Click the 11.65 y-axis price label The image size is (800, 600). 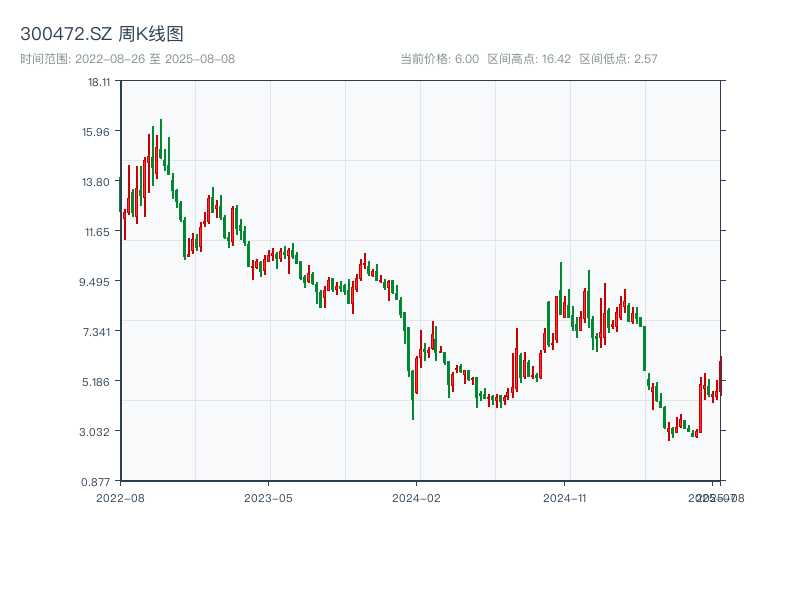tap(99, 232)
